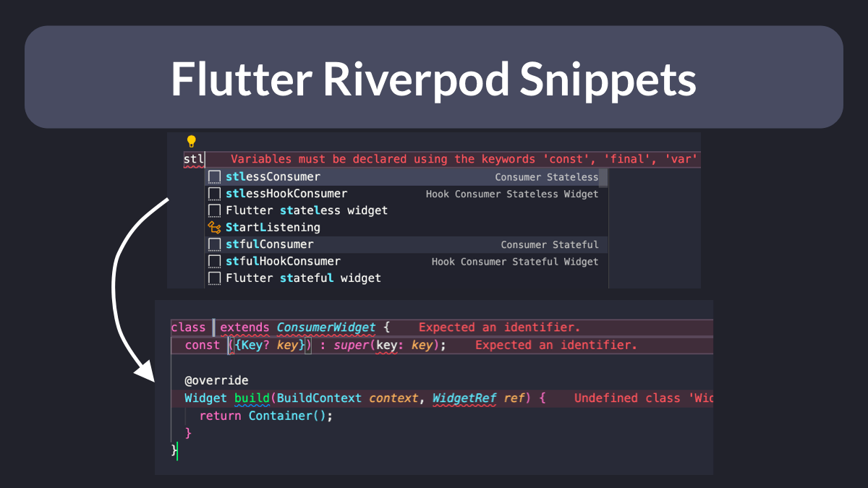Click the 'ConsumerWidget' class name
This screenshot has width=868, height=488.
(326, 328)
